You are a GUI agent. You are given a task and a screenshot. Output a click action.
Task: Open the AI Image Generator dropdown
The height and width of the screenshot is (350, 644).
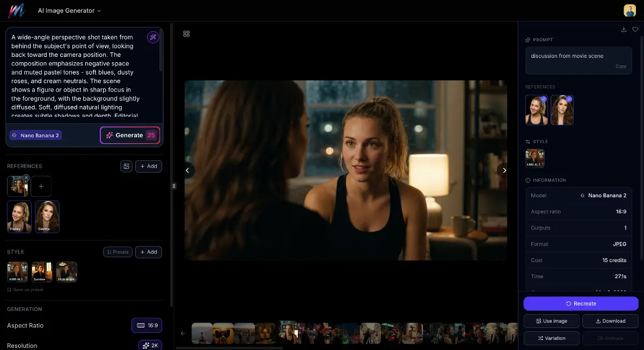69,11
